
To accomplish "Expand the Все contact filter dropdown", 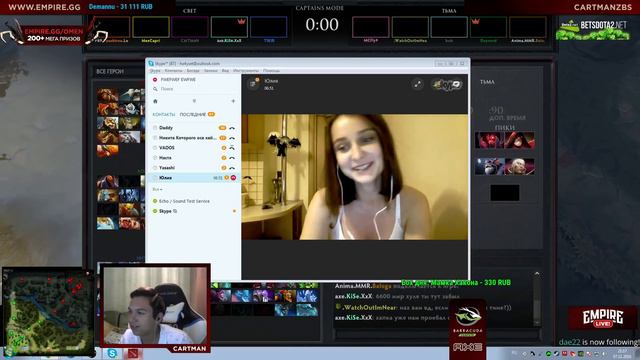I will [x=157, y=189].
